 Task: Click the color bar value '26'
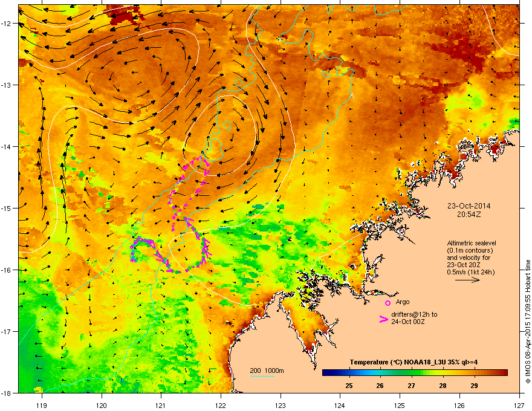click(380, 386)
